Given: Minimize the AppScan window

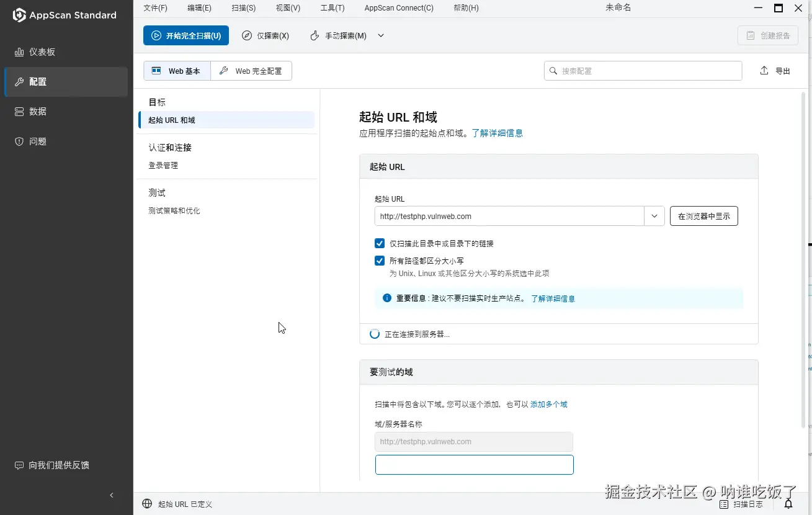Looking at the screenshot, I should 759,8.
